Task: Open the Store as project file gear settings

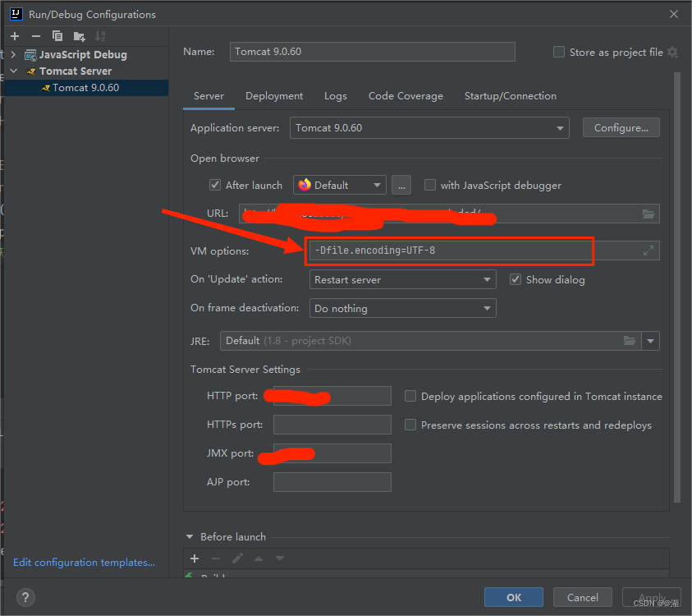Action: pyautogui.click(x=672, y=52)
